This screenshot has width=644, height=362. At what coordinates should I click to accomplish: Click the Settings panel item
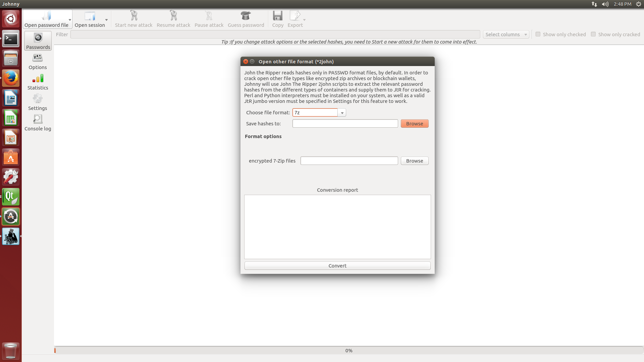38,102
